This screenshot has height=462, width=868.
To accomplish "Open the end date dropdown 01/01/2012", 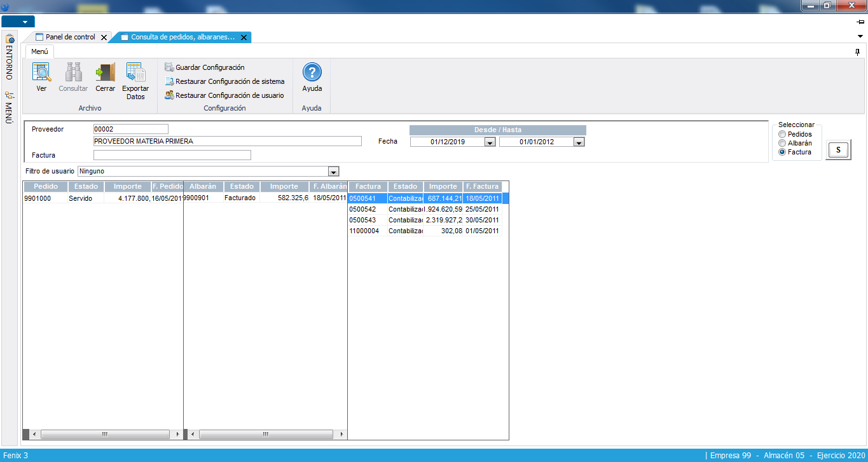I will 579,142.
